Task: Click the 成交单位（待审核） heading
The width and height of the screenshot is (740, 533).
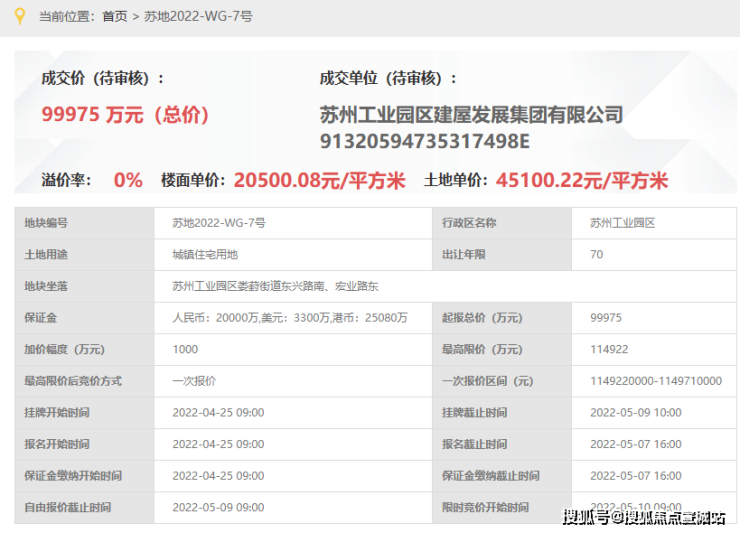Action: point(388,78)
